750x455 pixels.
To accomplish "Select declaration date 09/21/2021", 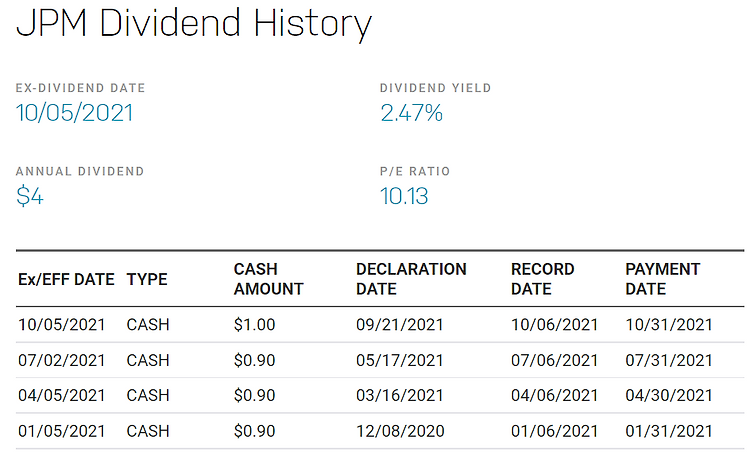I will pyautogui.click(x=400, y=325).
